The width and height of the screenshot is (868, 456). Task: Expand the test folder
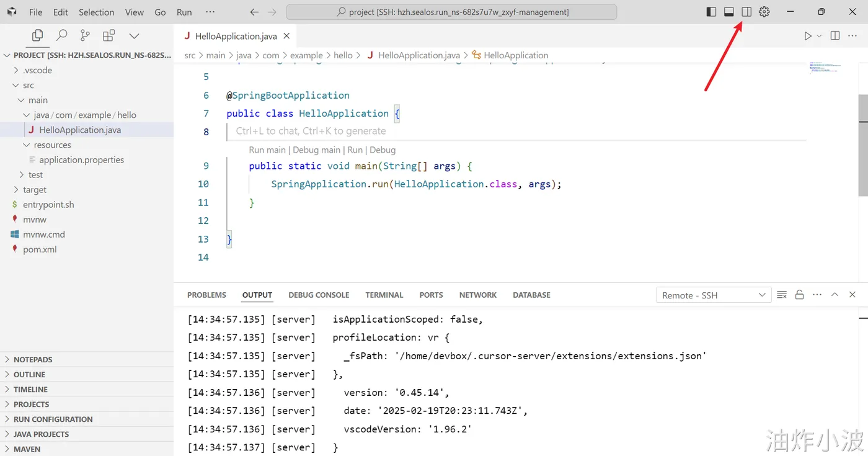(87, 174)
